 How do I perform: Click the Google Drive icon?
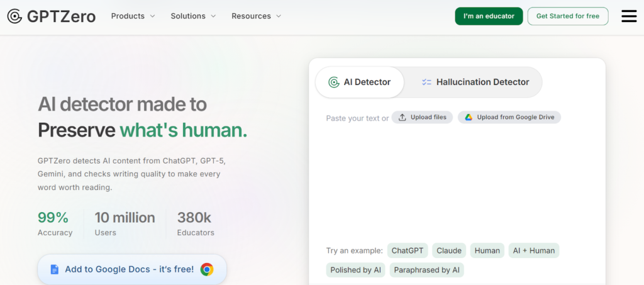469,118
